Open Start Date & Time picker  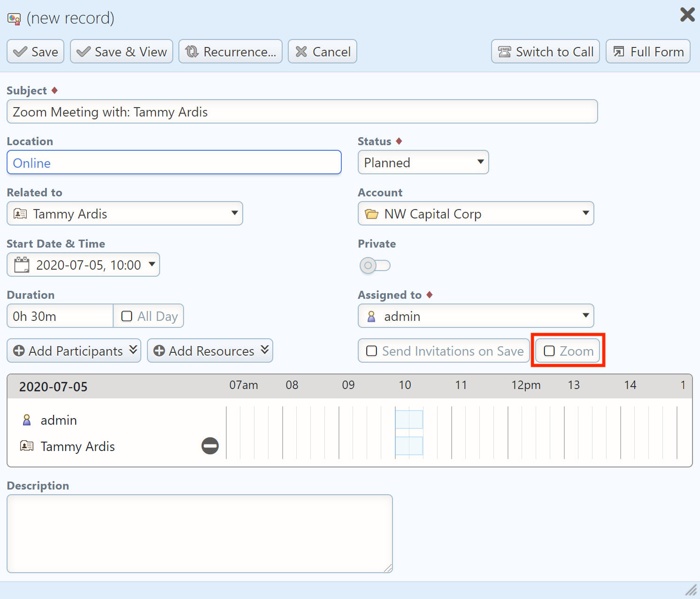point(84,264)
